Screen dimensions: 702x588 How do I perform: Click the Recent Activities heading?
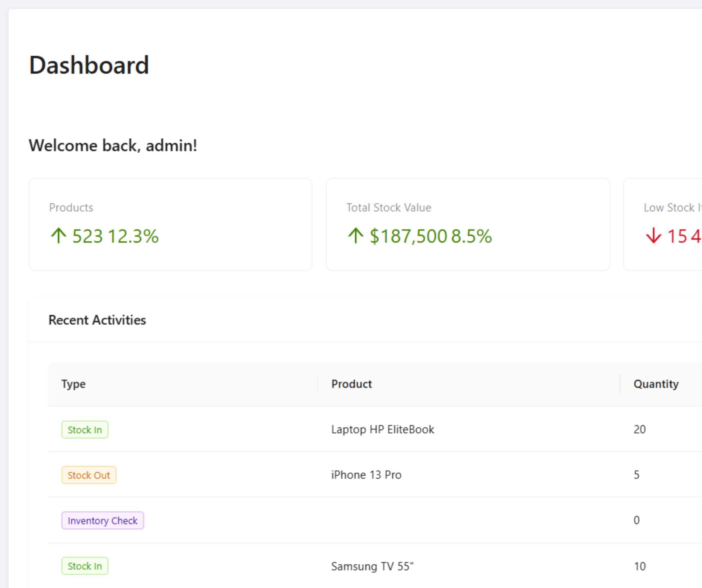97,320
